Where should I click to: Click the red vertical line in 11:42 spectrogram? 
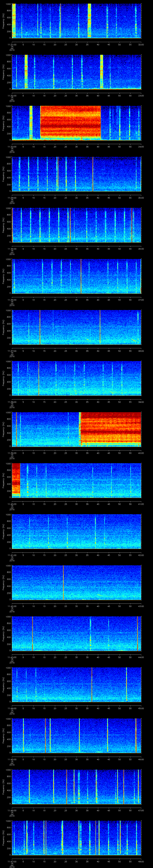click(x=63, y=582)
